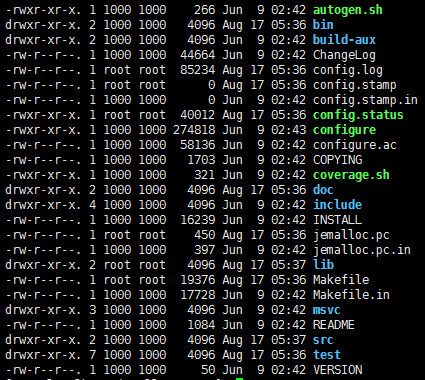The height and width of the screenshot is (380, 425).
Task: Click the jemalloc.pc file name
Action: (x=351, y=235)
